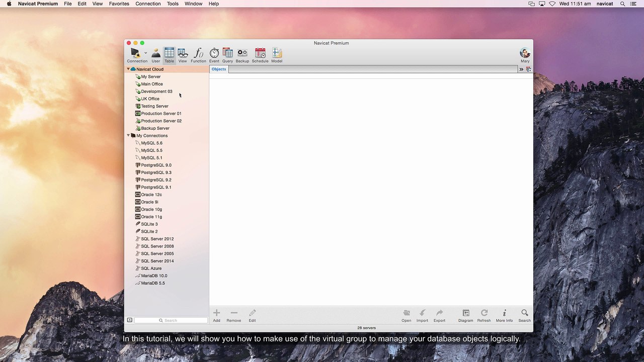Select PostgreSQL 9.3 connection
Viewport: 644px width, 362px height.
(x=156, y=172)
